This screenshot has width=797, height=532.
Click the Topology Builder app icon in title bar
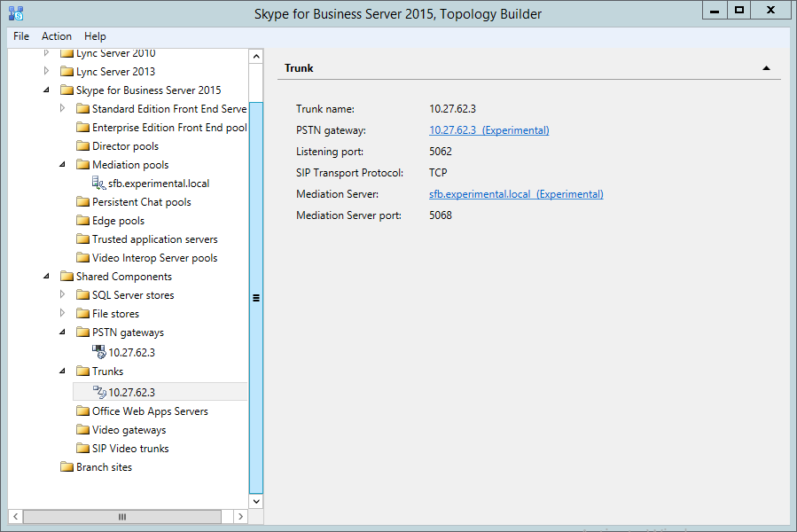(x=15, y=12)
